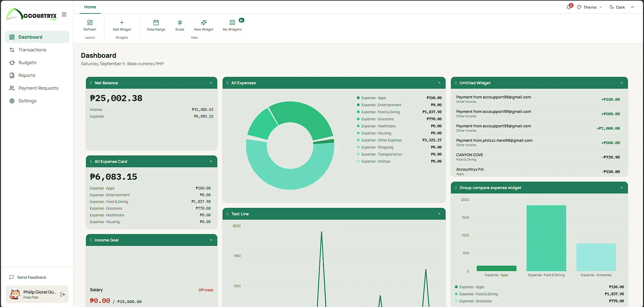Open Payment Requests in the sidebar
The height and width of the screenshot is (307, 644).
pyautogui.click(x=37, y=88)
